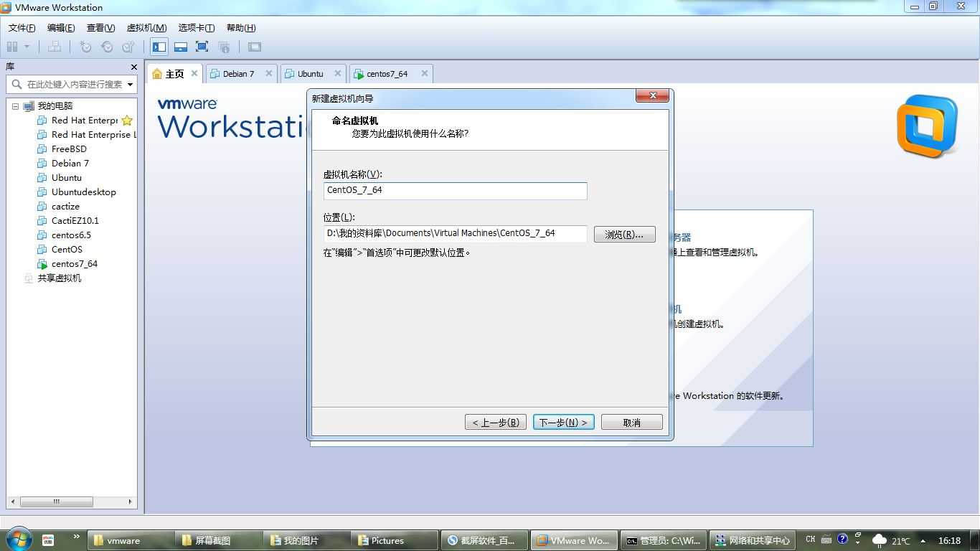Click the power/suspend toolbar icon
Image resolution: width=980 pixels, height=551 pixels.
tap(12, 47)
